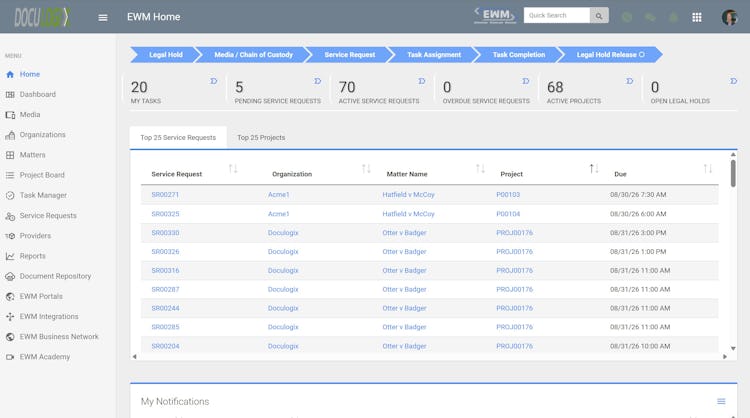Open Hatfield v McCoy matter in SR00325 row
The height and width of the screenshot is (418, 750).
coord(408,214)
